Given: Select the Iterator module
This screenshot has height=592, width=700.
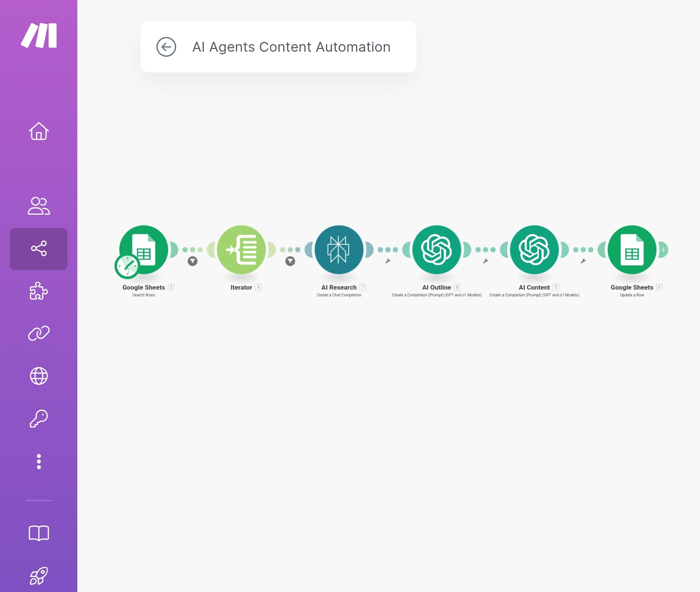Looking at the screenshot, I should coord(241,250).
